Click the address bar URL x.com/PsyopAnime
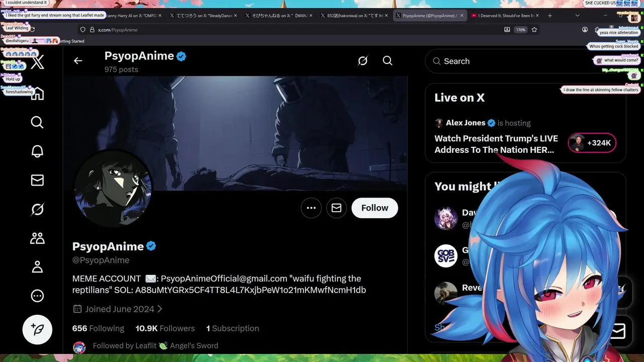Screen dimensions: 644x362 (118, 30)
